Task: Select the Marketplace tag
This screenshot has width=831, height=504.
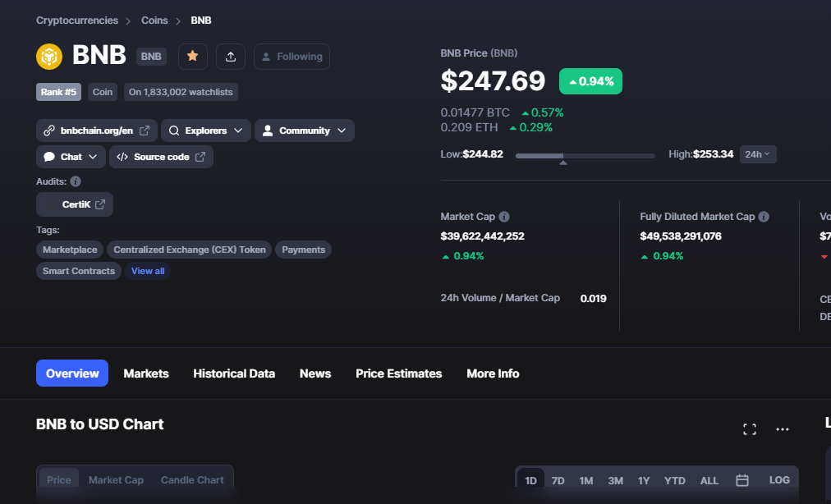Action: click(x=70, y=250)
